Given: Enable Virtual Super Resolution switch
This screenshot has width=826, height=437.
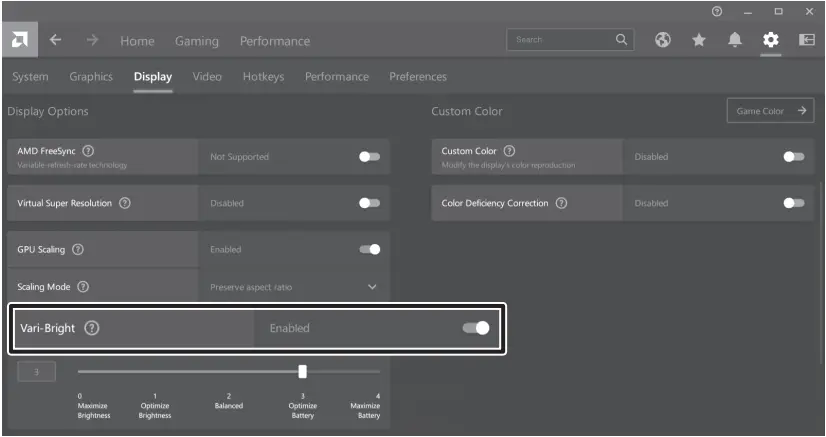Looking at the screenshot, I should pos(369,203).
